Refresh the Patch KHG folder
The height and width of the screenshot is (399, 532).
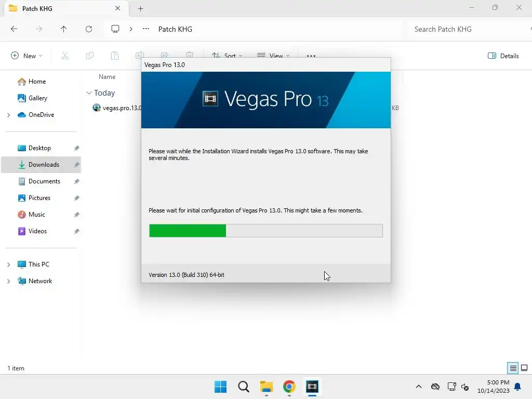(89, 29)
